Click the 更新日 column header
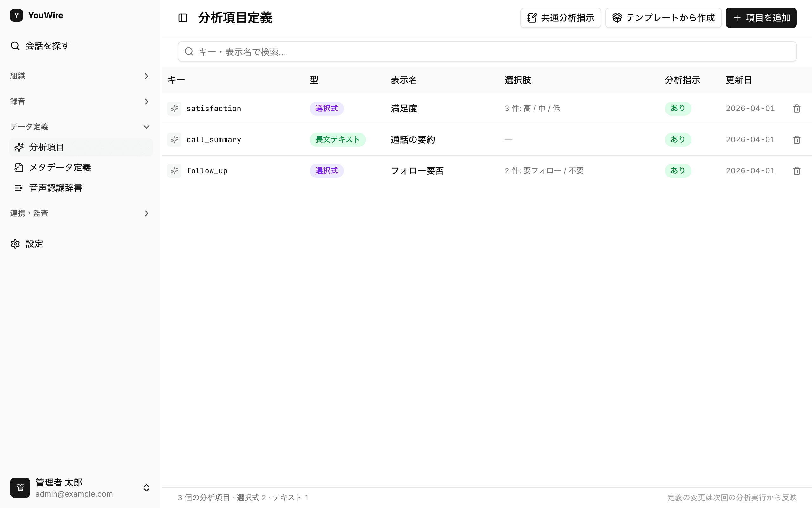 click(x=738, y=80)
